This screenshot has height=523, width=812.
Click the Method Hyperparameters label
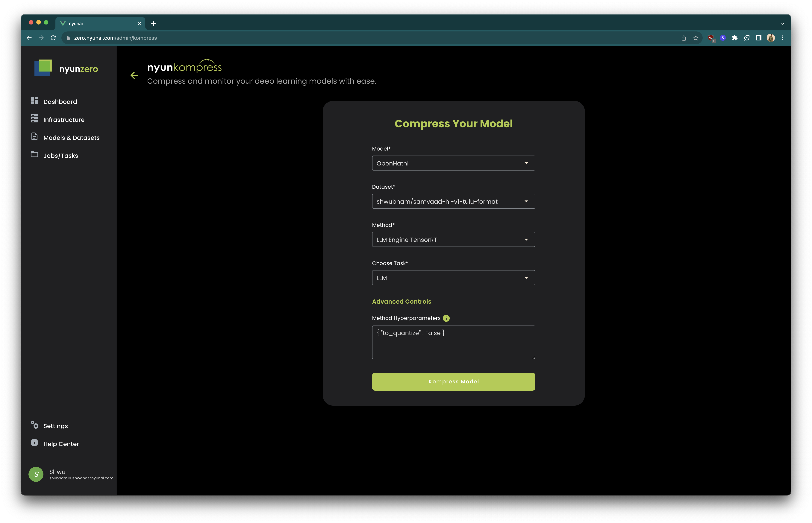coord(406,318)
